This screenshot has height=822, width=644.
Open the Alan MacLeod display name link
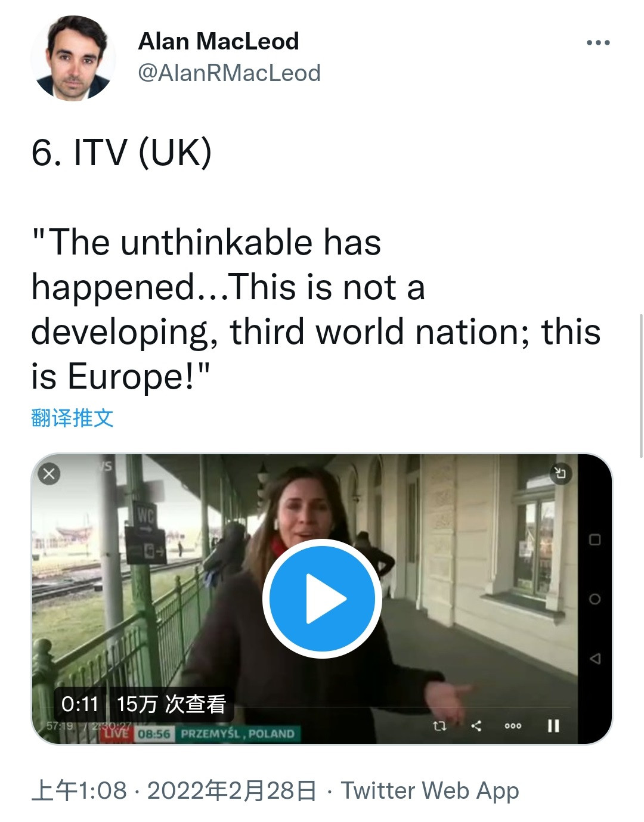click(218, 41)
